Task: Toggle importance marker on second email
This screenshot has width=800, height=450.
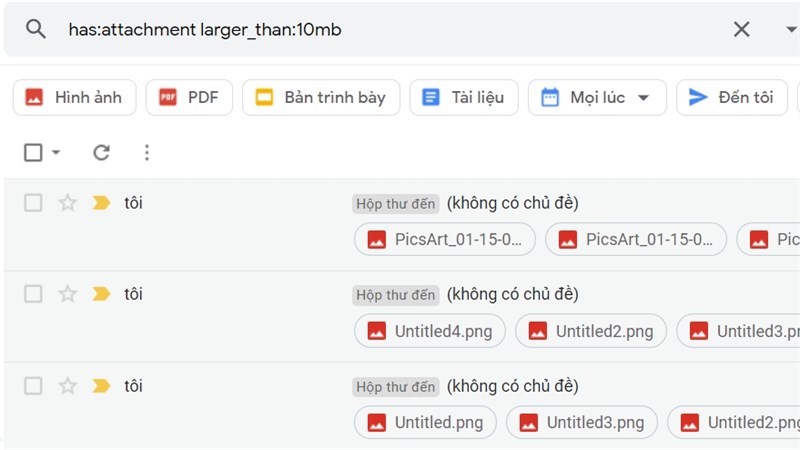Action: click(101, 294)
